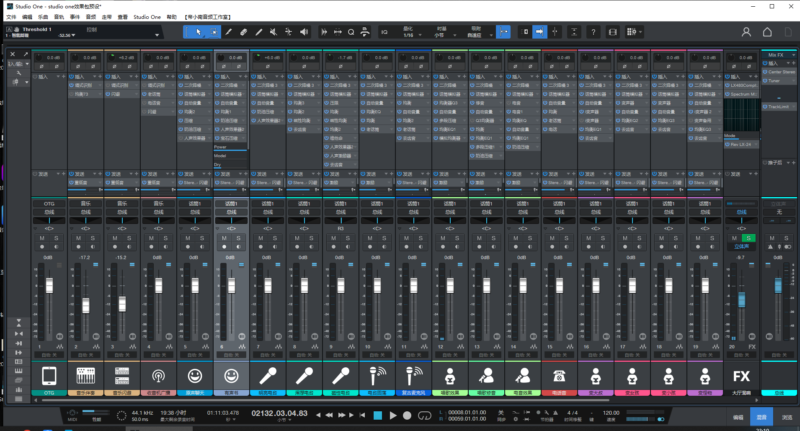The width and height of the screenshot is (800, 431).
Task: Toggle the green Solo button on channel 20
Action: [748, 238]
